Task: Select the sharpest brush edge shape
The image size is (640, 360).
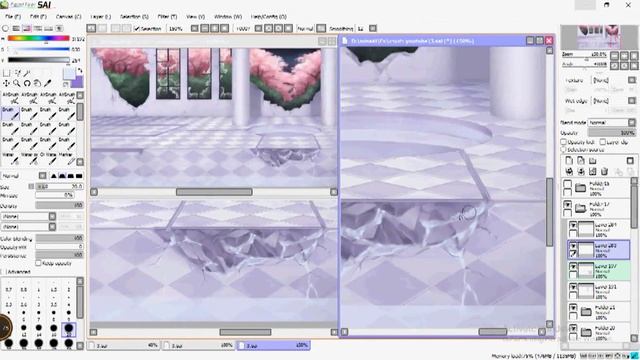Action: (53, 176)
